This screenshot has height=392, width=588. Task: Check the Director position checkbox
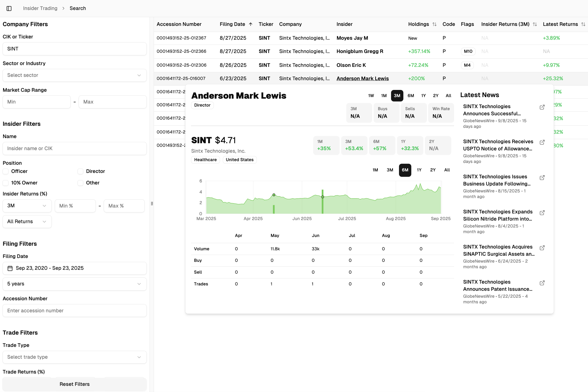pos(80,171)
